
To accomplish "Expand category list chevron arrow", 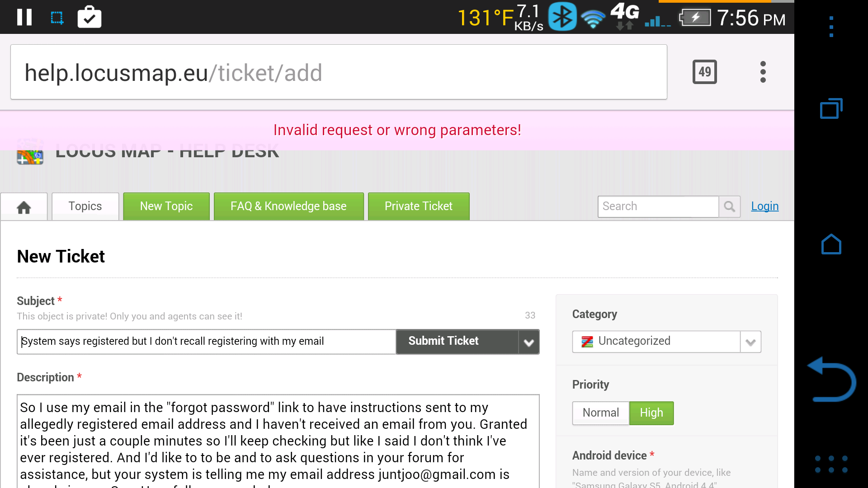I will (751, 342).
